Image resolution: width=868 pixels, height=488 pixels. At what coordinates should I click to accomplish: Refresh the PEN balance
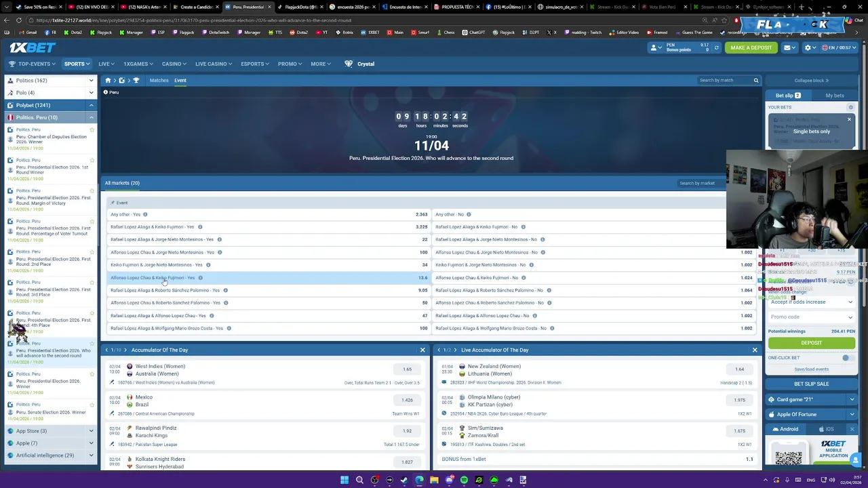pyautogui.click(x=716, y=47)
